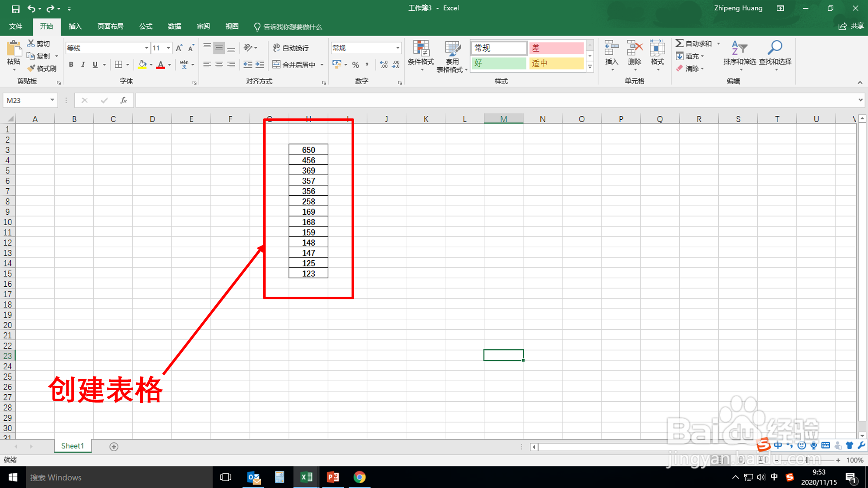
Task: Open the font name dropdown
Action: (146, 48)
